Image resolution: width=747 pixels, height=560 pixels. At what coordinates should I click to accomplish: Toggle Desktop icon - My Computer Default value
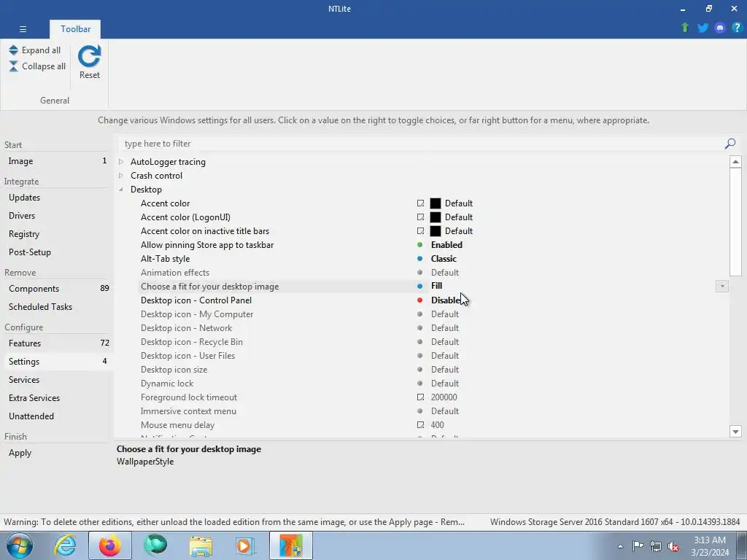coord(445,314)
